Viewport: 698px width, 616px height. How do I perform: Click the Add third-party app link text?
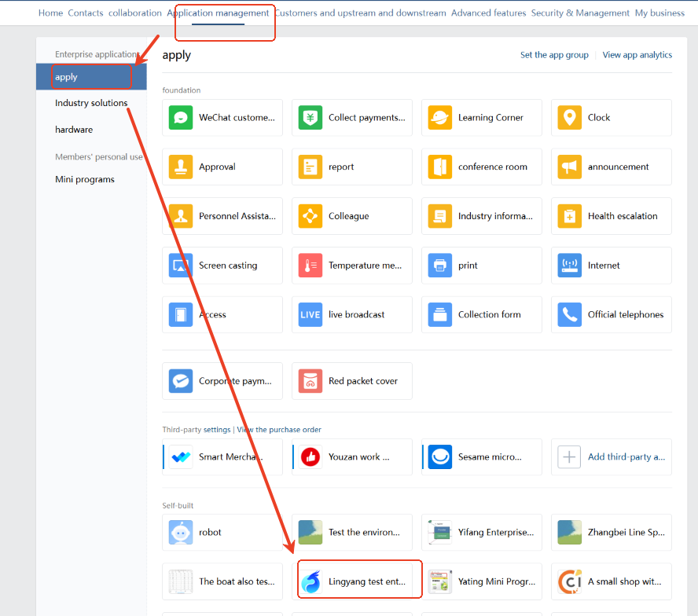(626, 456)
